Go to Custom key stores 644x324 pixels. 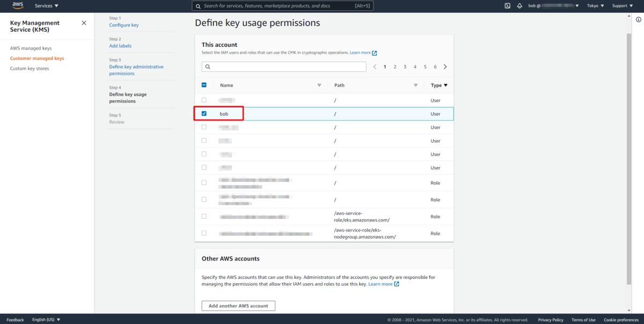(x=30, y=68)
